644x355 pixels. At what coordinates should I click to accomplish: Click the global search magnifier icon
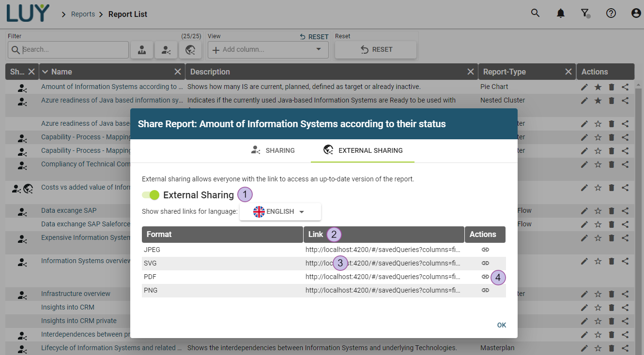(535, 14)
